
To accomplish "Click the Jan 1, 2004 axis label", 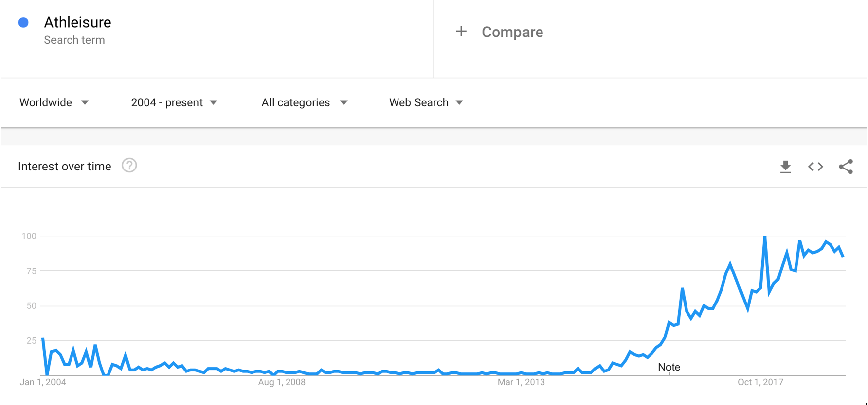I will (x=42, y=382).
